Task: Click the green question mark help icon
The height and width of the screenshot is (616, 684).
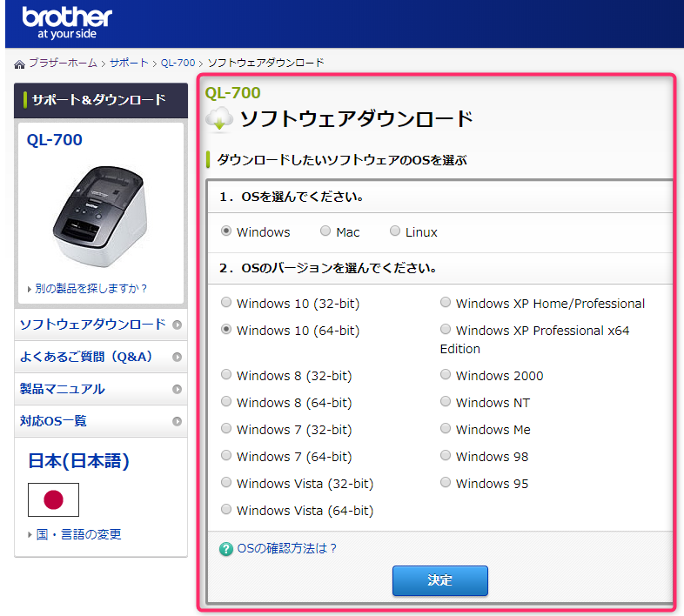Action: tap(226, 549)
